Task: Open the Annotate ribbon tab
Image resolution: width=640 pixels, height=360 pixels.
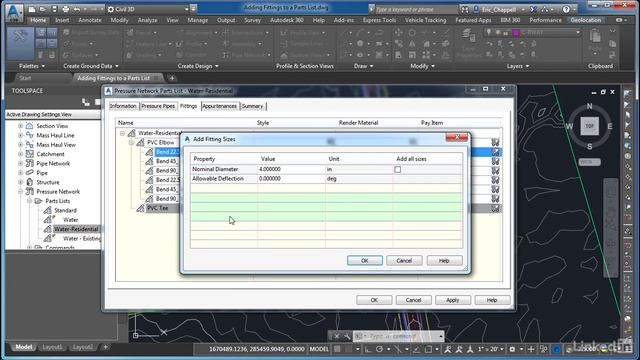Action: coord(90,20)
